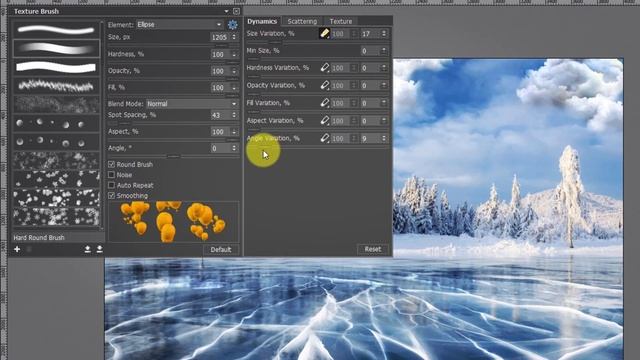Screen dimensions: 640x360
Task: Adjust the Aspect % stepper arrows
Action: (234, 132)
